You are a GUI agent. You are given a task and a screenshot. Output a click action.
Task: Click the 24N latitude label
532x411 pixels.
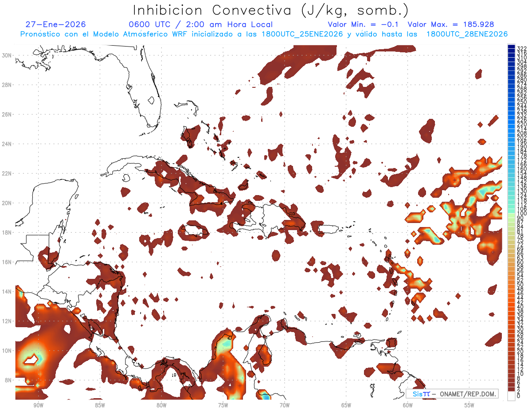(7, 144)
